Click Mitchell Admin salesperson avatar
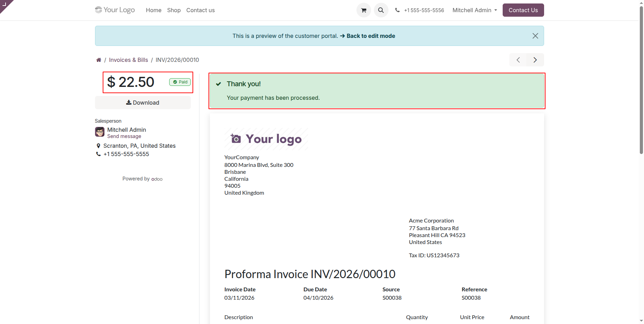The image size is (644, 324). click(100, 132)
